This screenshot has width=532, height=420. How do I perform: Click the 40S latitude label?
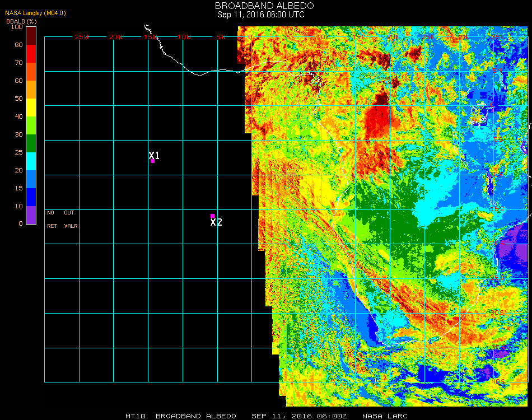(x=497, y=381)
